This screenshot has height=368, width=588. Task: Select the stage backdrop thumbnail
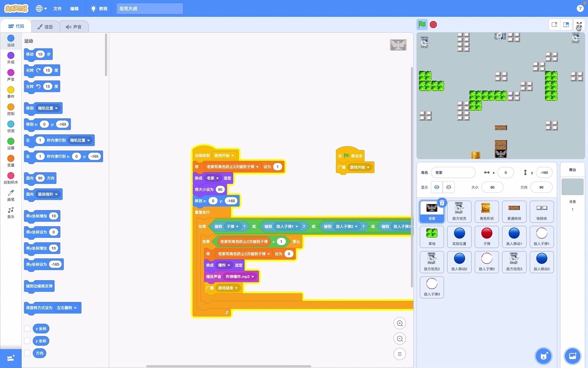click(572, 187)
